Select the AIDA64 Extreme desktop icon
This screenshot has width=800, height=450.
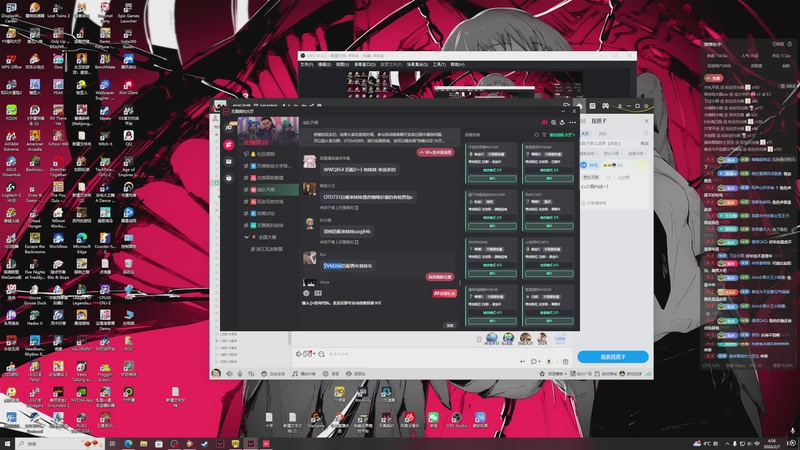[x=11, y=140]
